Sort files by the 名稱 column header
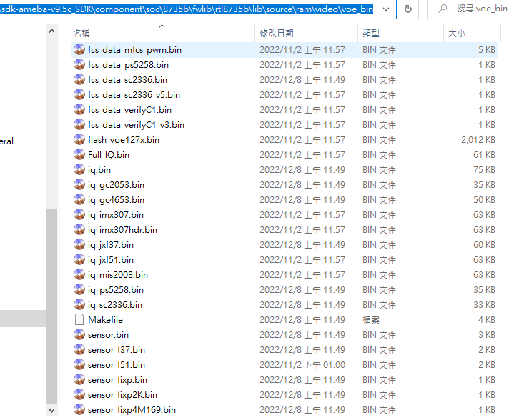Viewport: 529px width, 420px height. (82, 34)
